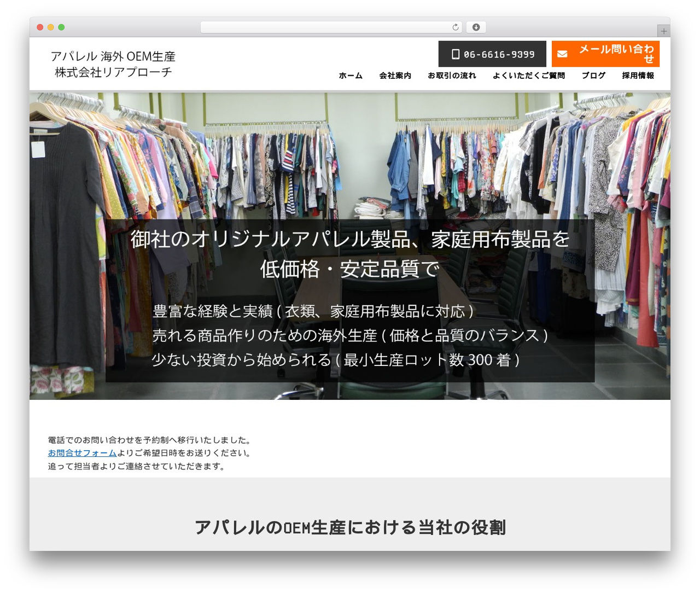Image resolution: width=700 pixels, height=593 pixels.
Task: Call the 06-6616-9399 phone button
Action: coord(492,54)
